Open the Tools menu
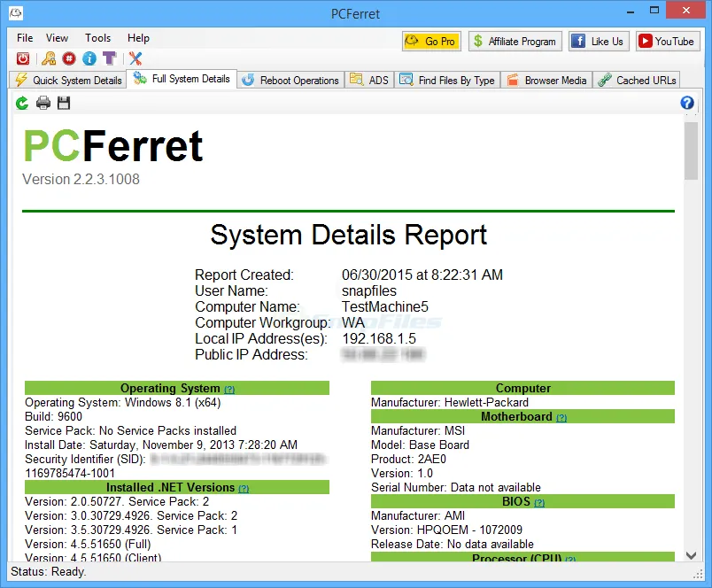 [97, 38]
